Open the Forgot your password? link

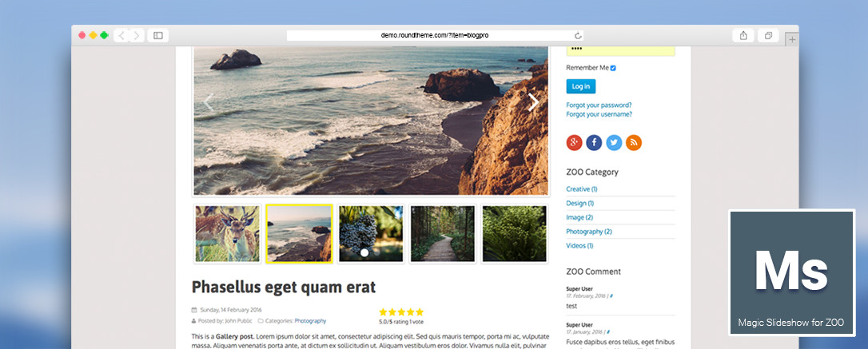(599, 105)
